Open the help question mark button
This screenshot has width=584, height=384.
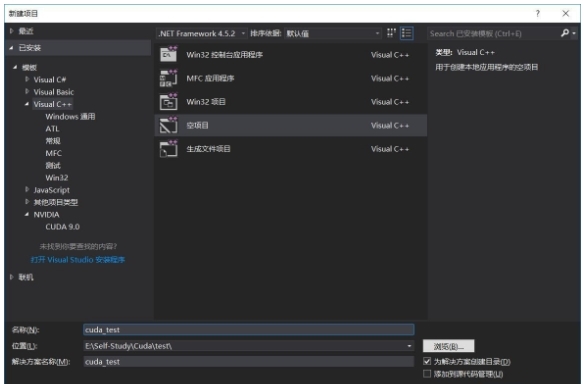tap(537, 13)
